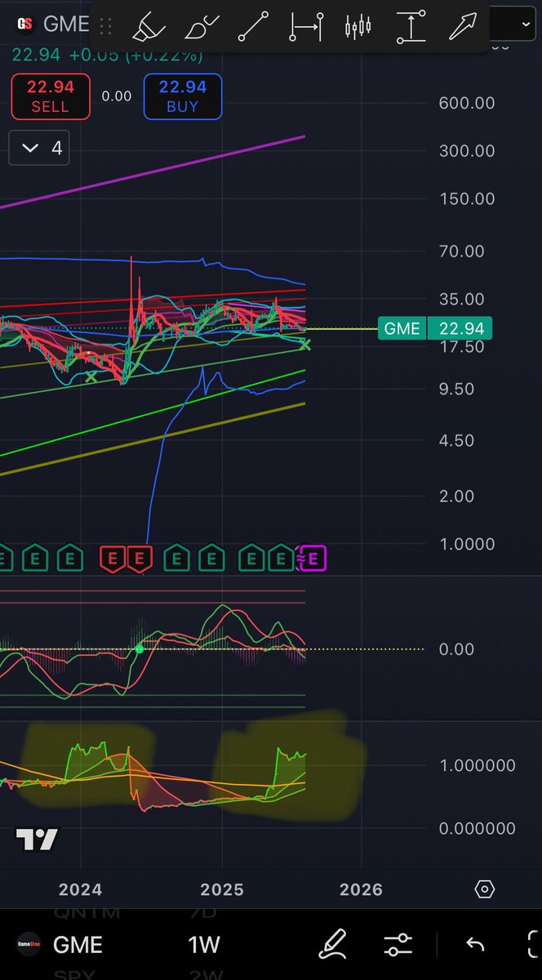Select the trend line tool
Screen dimensions: 542x980
pyautogui.click(x=254, y=27)
